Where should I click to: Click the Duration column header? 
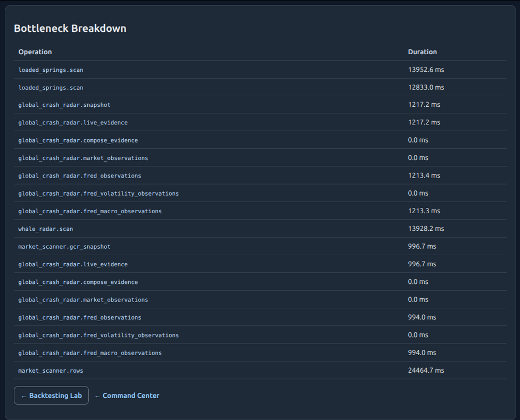pos(422,52)
